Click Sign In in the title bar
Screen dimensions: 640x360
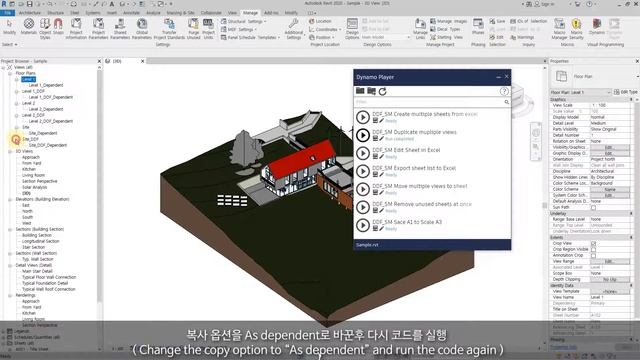[x=544, y=4]
